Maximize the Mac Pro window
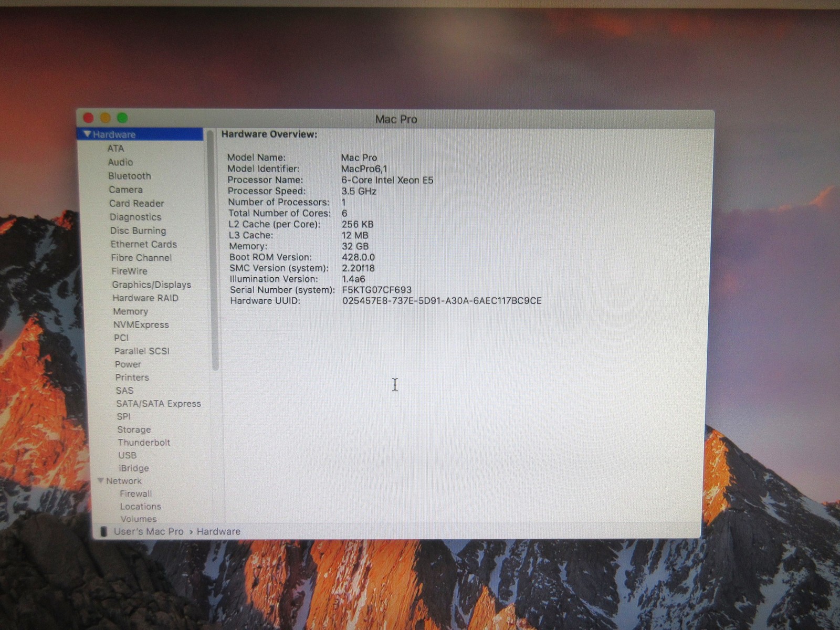 pyautogui.click(x=122, y=118)
